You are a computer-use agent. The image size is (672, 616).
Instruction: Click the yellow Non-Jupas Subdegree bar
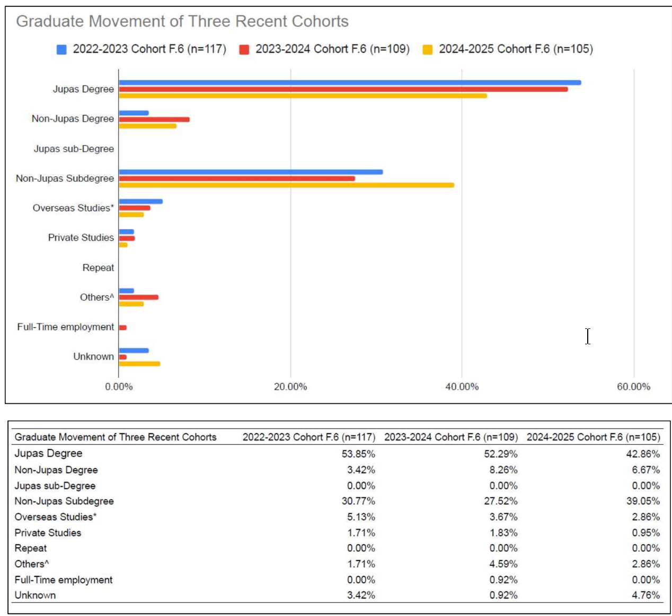tap(286, 185)
